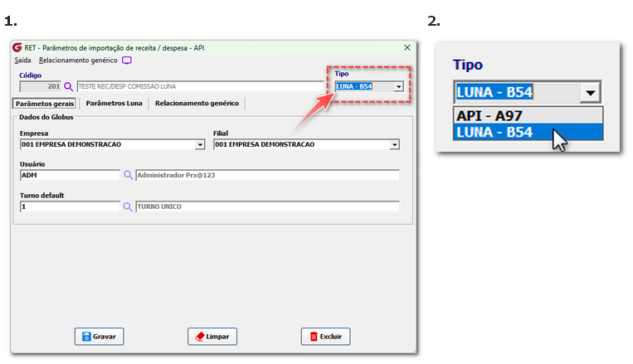Click the search icon beside Turno default
The width and height of the screenshot is (633, 364).
point(128,206)
